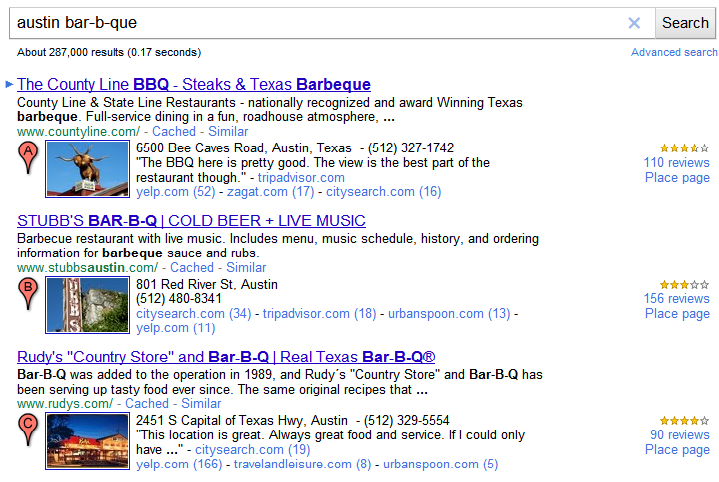The width and height of the screenshot is (719, 482).
Task: Open 90 reviews link
Action: coord(680,434)
